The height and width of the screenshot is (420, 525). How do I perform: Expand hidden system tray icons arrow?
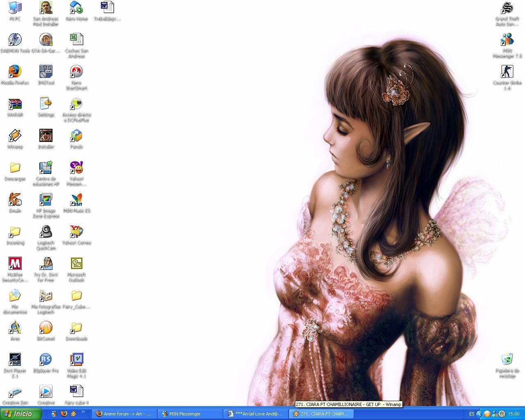[479, 414]
